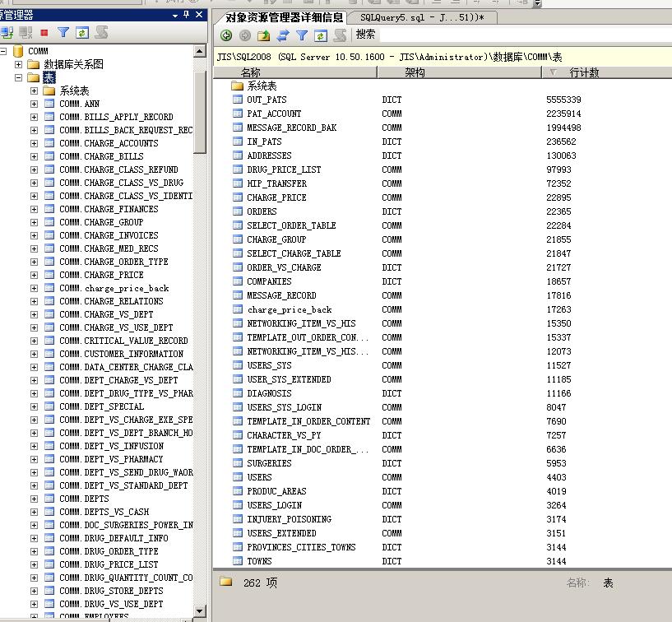Click the 系统表 folder icon in details list
The height and width of the screenshot is (622, 672).
click(x=237, y=86)
